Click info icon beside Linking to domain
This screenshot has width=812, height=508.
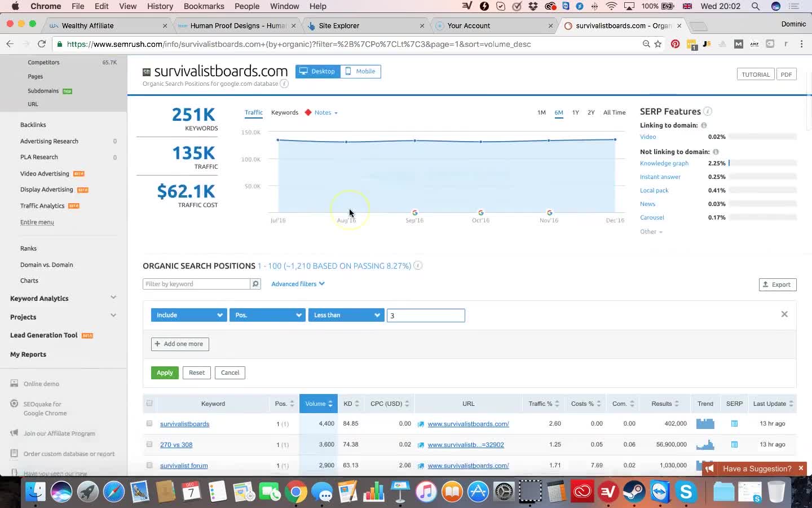[x=704, y=125]
